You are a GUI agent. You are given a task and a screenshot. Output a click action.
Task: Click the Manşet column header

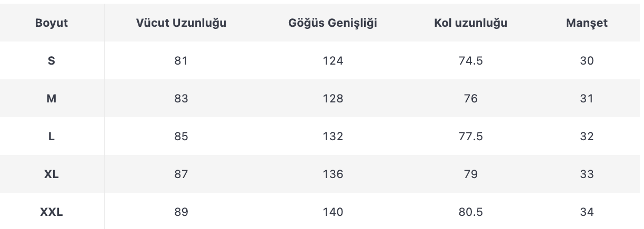(x=587, y=23)
